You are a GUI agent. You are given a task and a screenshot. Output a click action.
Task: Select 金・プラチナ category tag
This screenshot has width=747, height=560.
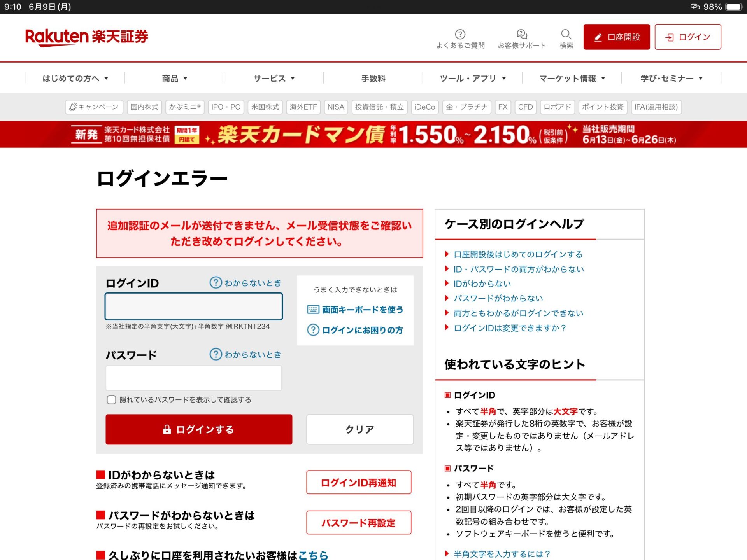(x=466, y=107)
